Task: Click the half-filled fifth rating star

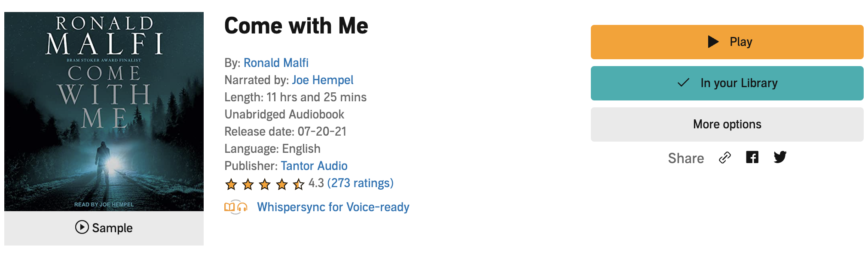Action: pos(299,185)
